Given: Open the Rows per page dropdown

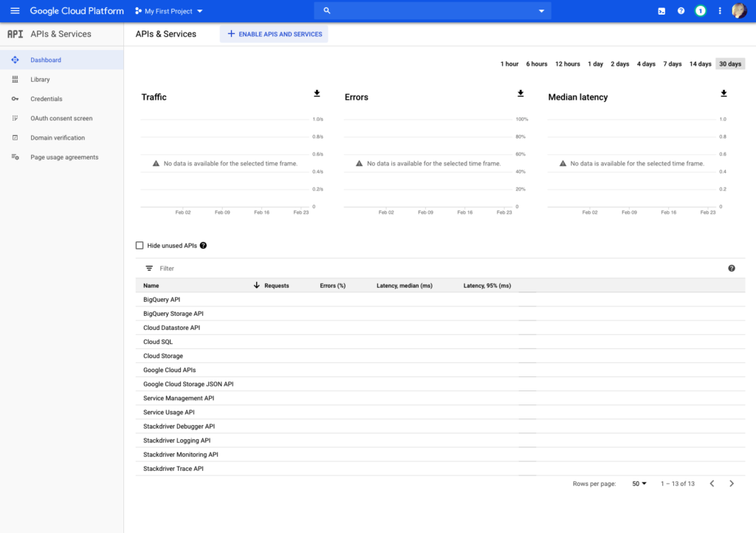Looking at the screenshot, I should tap(639, 484).
